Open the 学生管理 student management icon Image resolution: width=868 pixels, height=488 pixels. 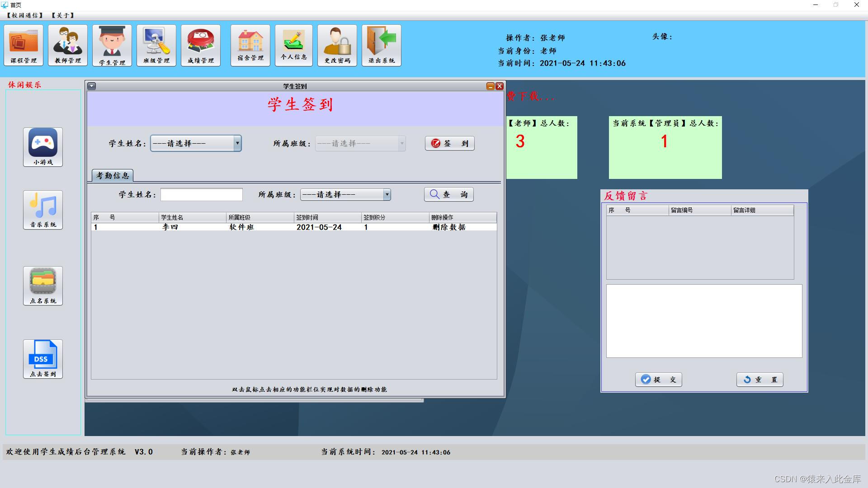click(112, 45)
